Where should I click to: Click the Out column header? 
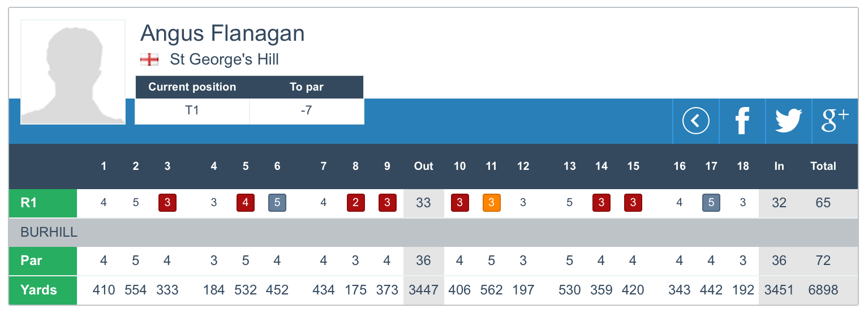(x=423, y=166)
